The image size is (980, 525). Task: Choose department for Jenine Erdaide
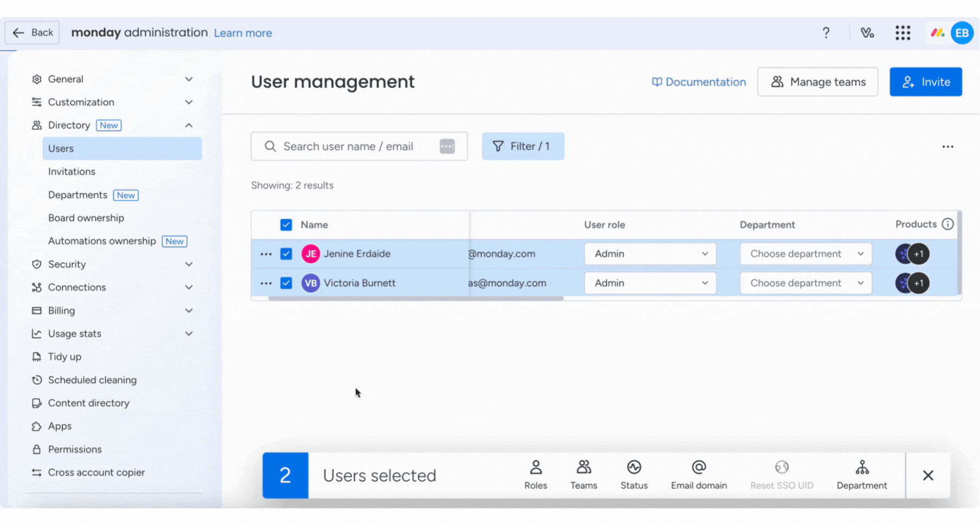(x=806, y=254)
